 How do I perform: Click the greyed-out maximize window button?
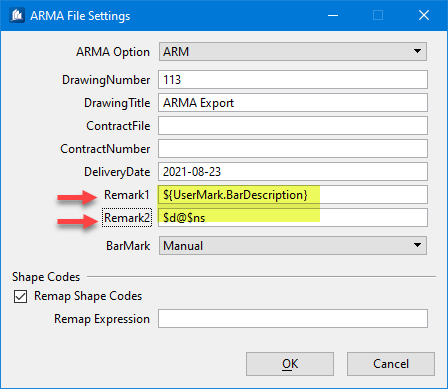(378, 15)
